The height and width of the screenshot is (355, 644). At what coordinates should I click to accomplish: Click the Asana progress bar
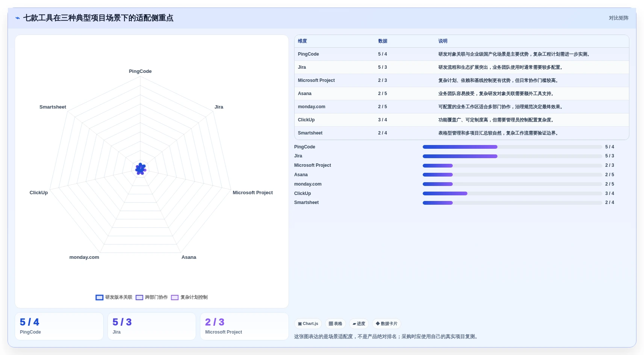(x=512, y=175)
